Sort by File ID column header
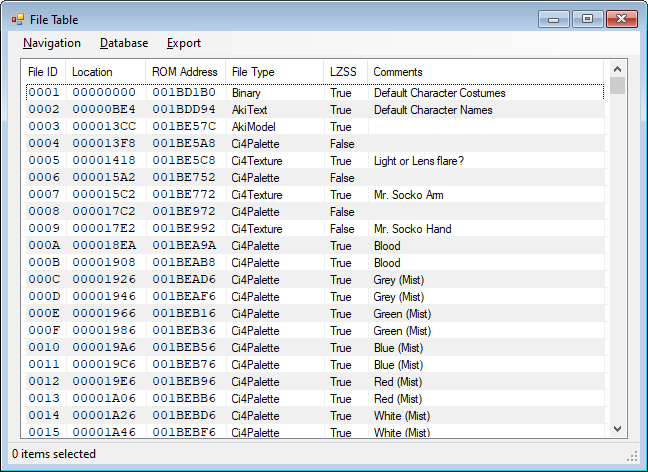648x472 pixels. [43, 72]
